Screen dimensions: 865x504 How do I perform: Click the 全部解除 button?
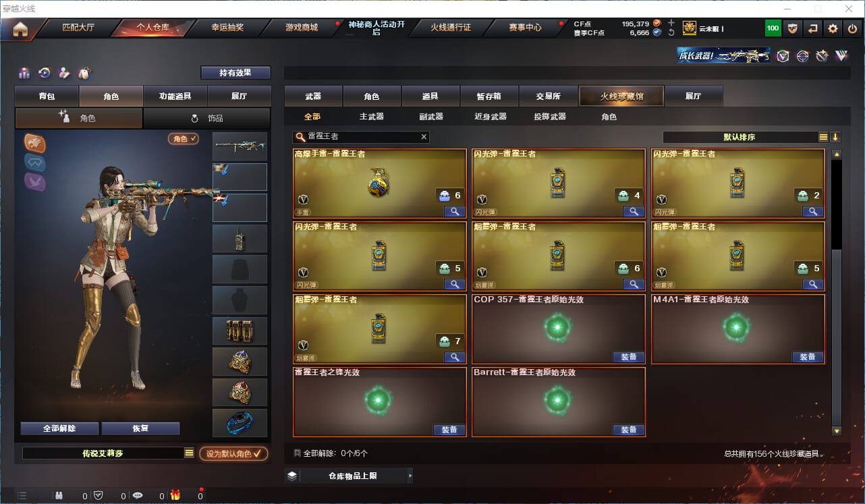59,428
